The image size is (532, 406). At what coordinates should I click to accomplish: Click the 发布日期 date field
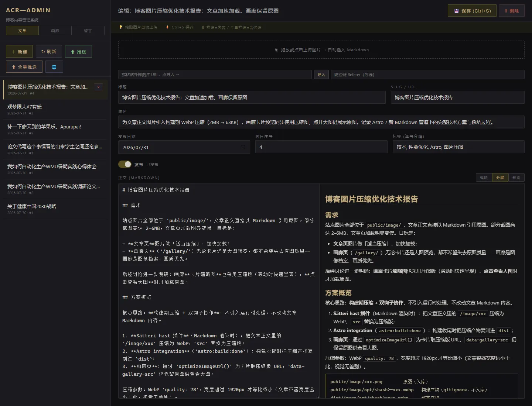184,147
